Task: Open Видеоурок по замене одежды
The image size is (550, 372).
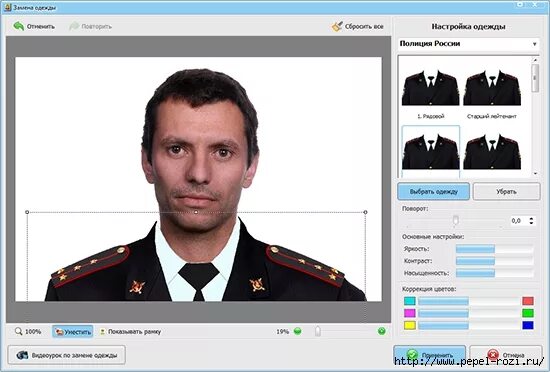Action: tap(67, 355)
